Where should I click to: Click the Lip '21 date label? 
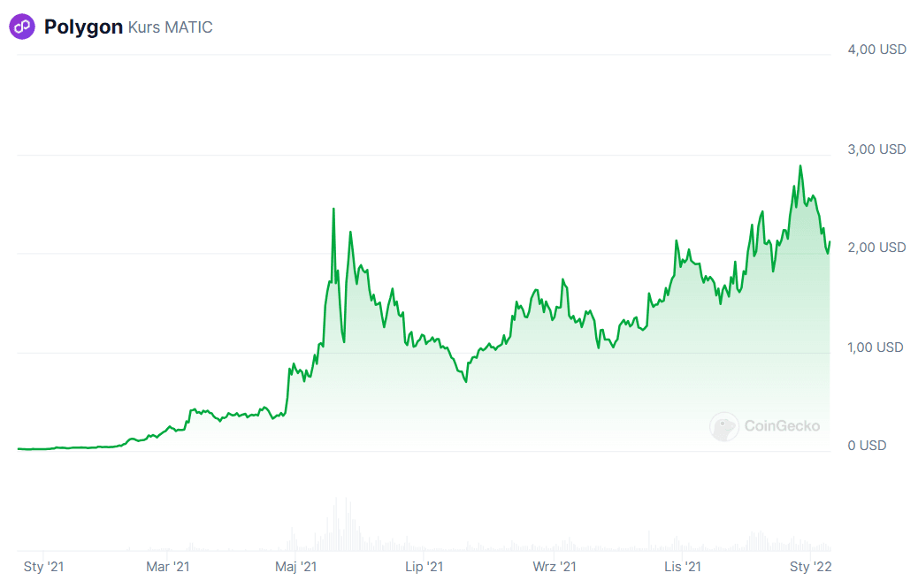tap(425, 567)
